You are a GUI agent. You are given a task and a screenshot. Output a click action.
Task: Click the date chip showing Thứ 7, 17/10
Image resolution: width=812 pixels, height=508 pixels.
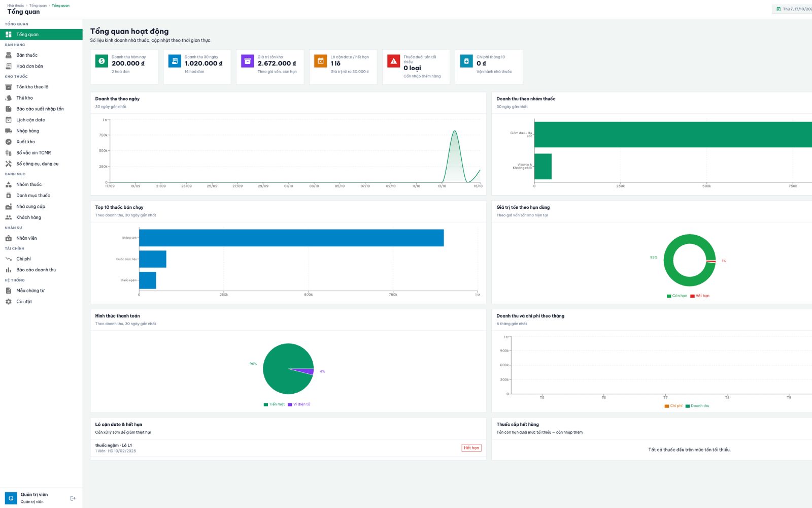[792, 9]
